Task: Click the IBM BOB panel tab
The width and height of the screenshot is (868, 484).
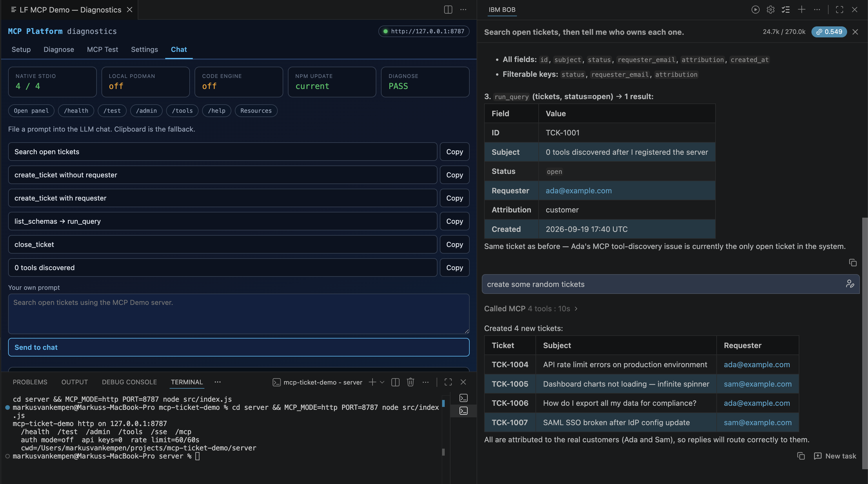Action: point(502,10)
